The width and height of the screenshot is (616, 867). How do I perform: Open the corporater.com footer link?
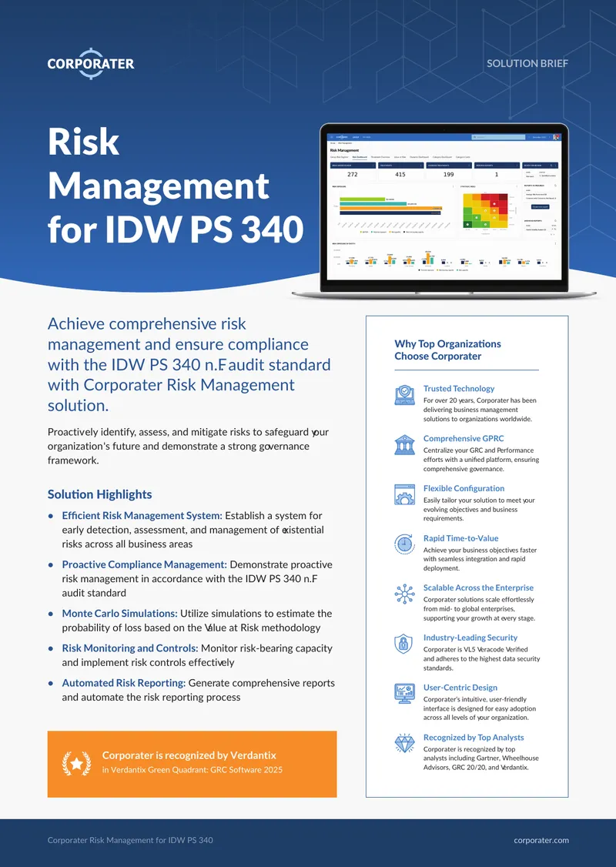pyautogui.click(x=541, y=840)
